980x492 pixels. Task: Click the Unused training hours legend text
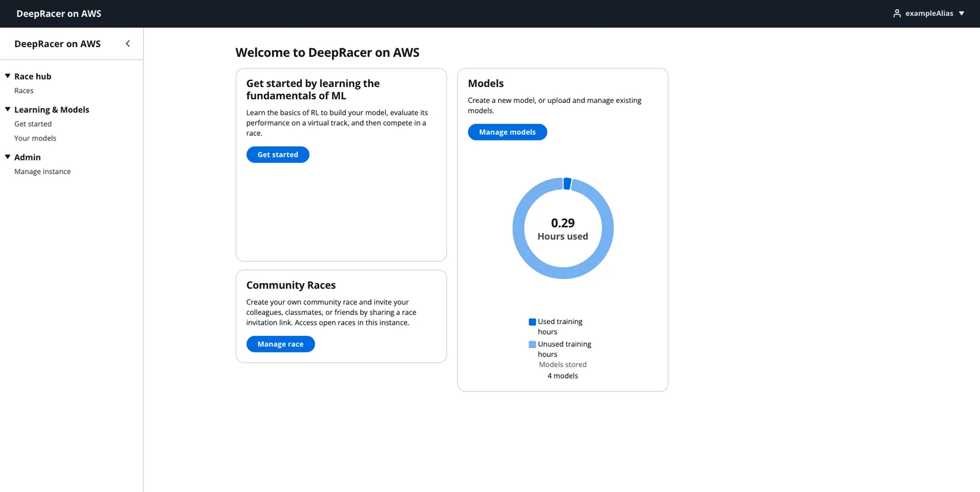565,349
